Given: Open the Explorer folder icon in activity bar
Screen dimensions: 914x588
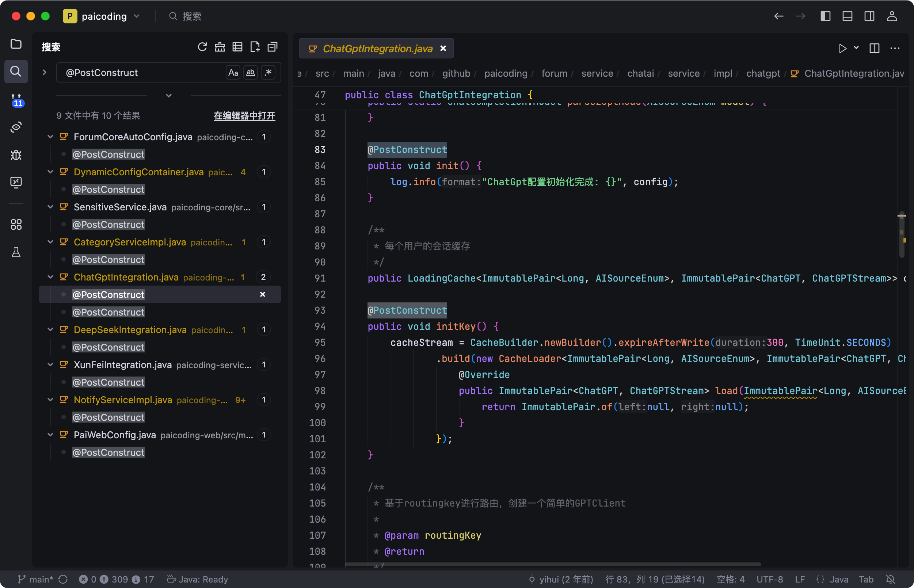Looking at the screenshot, I should point(16,44).
